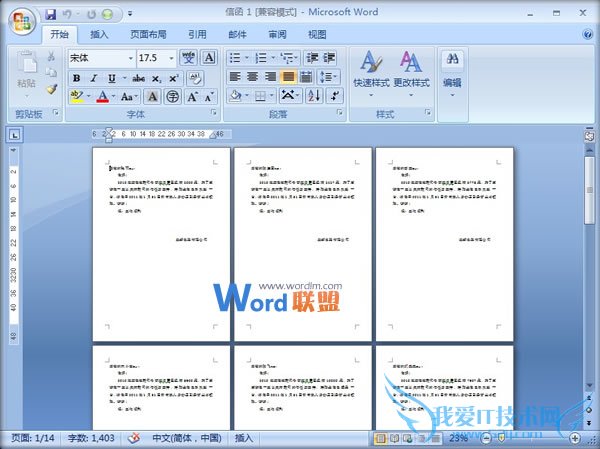The height and width of the screenshot is (449, 600).
Task: Expand the numbered list options
Action: (273, 58)
